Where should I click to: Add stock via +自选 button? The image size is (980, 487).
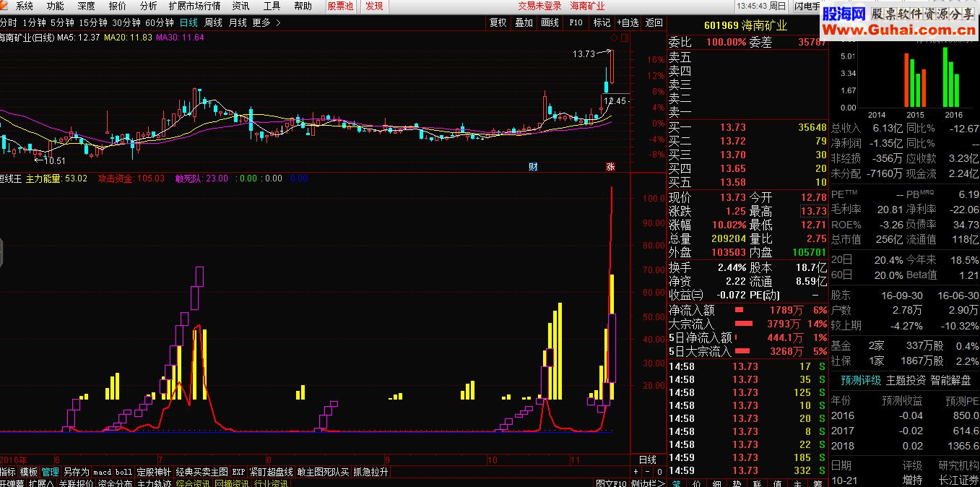(x=628, y=22)
